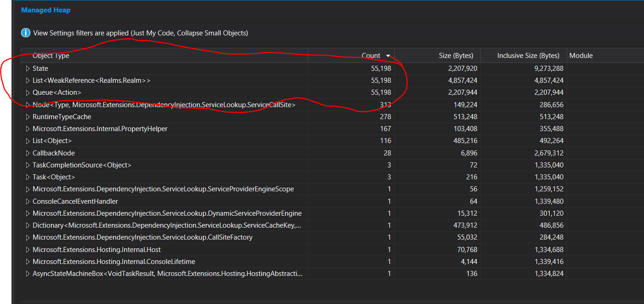Select the CallSiteFactory row
This screenshot has width=644, height=304.
pos(138,237)
